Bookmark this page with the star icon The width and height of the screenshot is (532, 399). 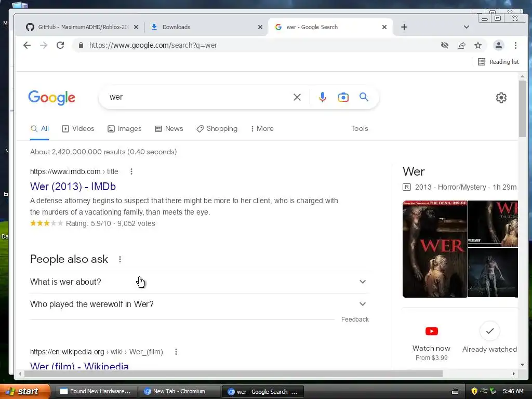pos(478,45)
